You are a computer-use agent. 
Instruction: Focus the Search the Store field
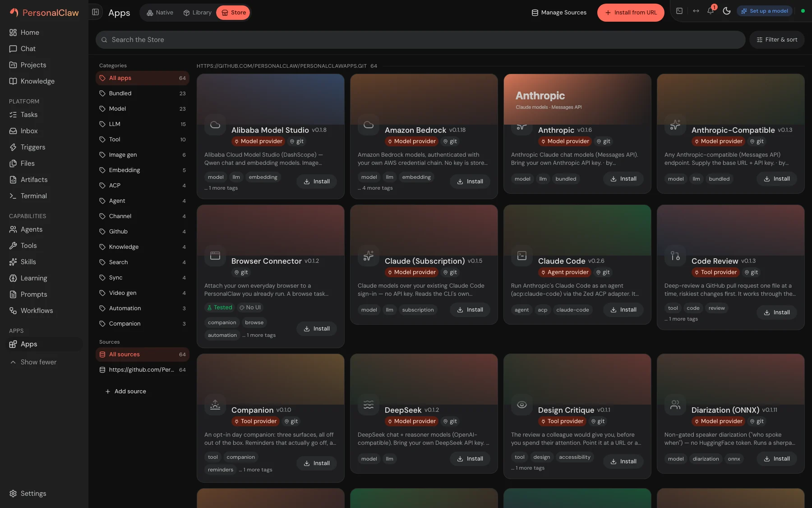420,40
